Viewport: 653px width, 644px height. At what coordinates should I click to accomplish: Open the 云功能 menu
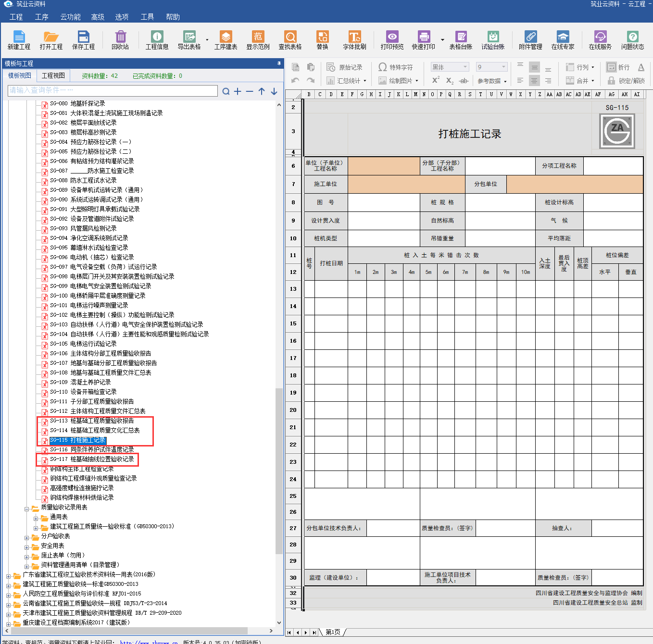click(x=70, y=17)
